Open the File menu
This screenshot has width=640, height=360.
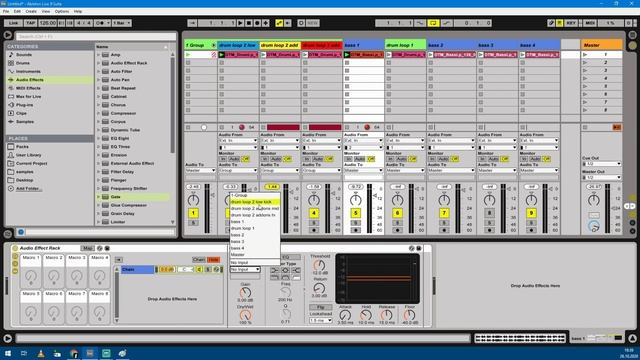[x=6, y=11]
